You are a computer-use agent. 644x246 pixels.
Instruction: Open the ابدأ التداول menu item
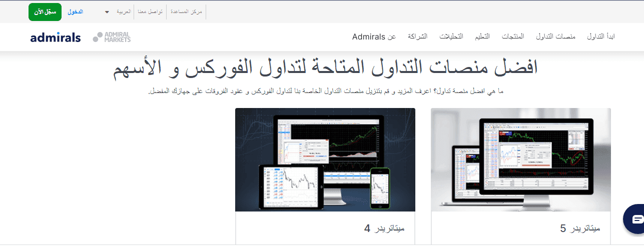tap(600, 37)
